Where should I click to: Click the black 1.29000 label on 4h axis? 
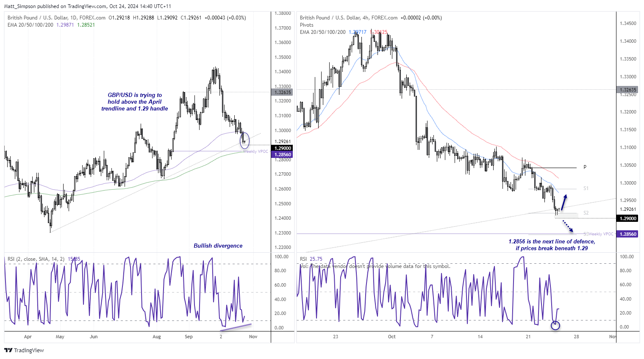coord(628,218)
